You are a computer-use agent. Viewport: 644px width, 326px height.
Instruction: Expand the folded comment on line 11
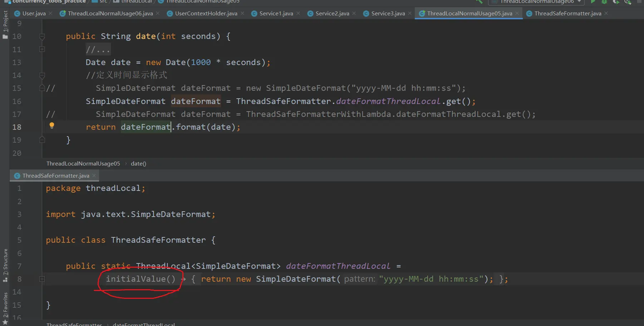[42, 49]
